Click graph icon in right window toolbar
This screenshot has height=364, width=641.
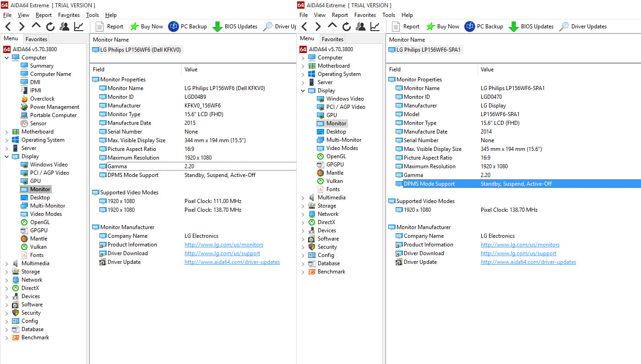point(375,27)
